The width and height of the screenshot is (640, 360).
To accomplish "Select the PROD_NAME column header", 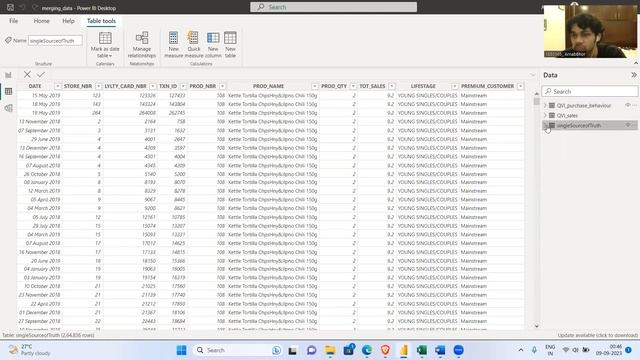I will (268, 86).
